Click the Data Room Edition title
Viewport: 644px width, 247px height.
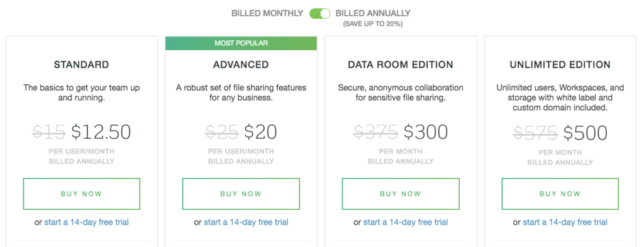pos(401,65)
